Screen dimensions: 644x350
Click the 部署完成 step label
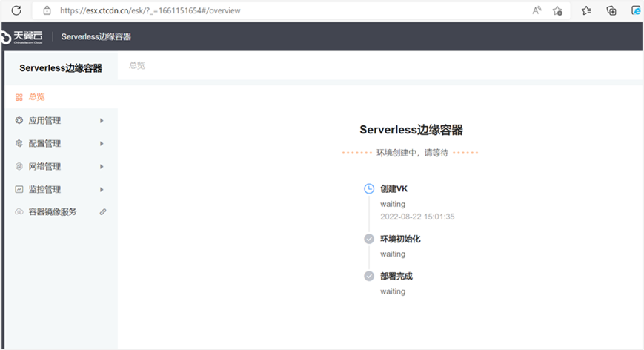pyautogui.click(x=396, y=276)
